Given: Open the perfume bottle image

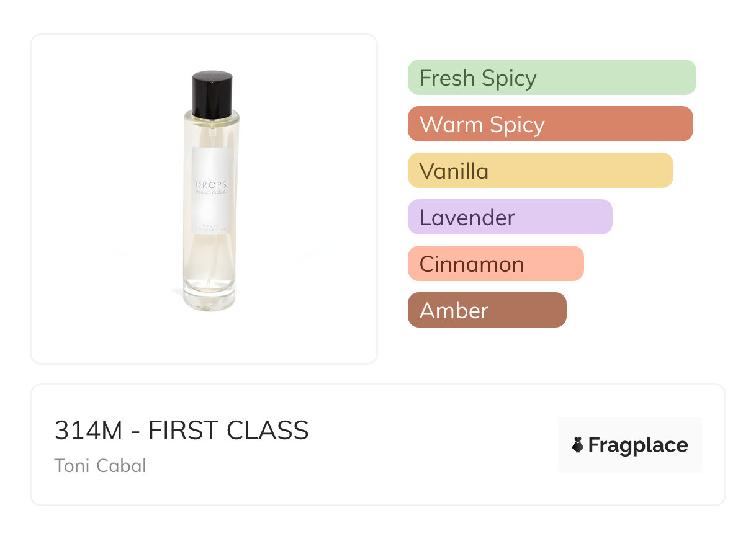Looking at the screenshot, I should [211, 191].
